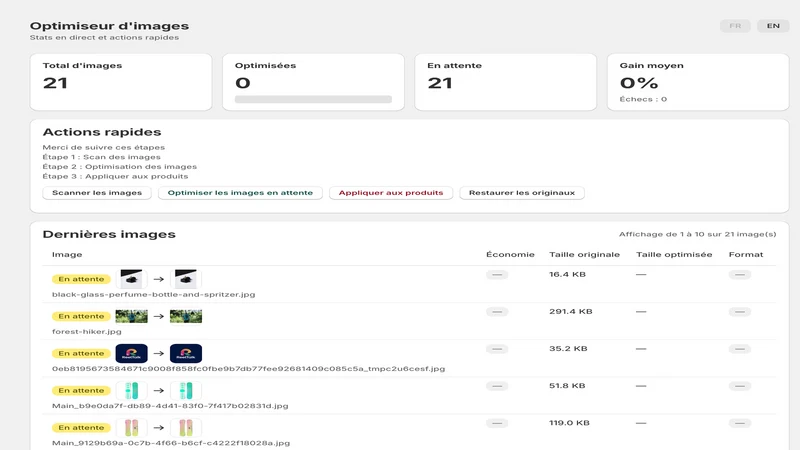Click 51.8 KB original size
The width and height of the screenshot is (800, 450).
(567, 386)
